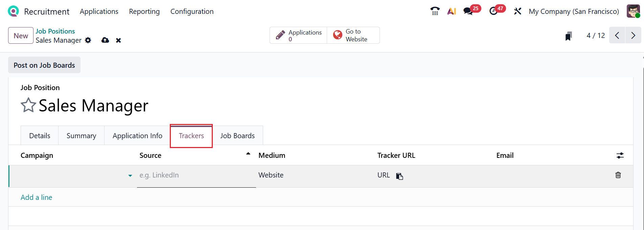
Task: Switch to the Job Boards tab
Action: point(237,136)
